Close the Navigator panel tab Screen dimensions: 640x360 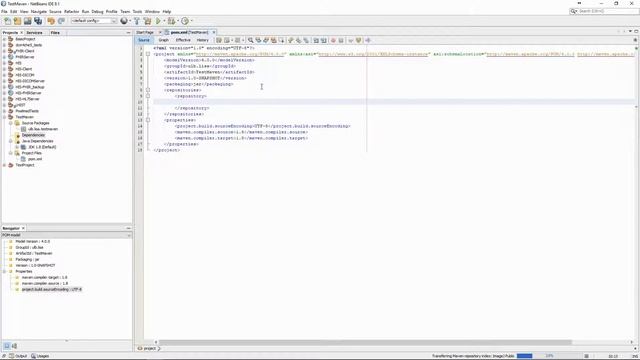pos(23,228)
